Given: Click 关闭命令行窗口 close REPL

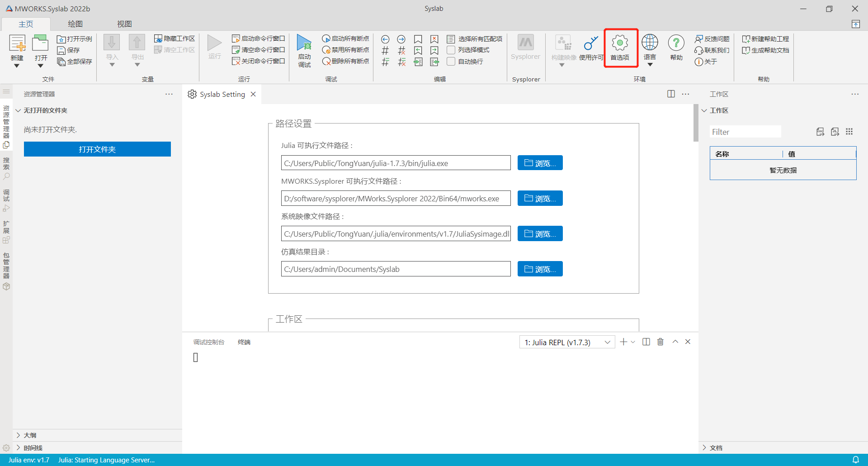Looking at the screenshot, I should [259, 61].
